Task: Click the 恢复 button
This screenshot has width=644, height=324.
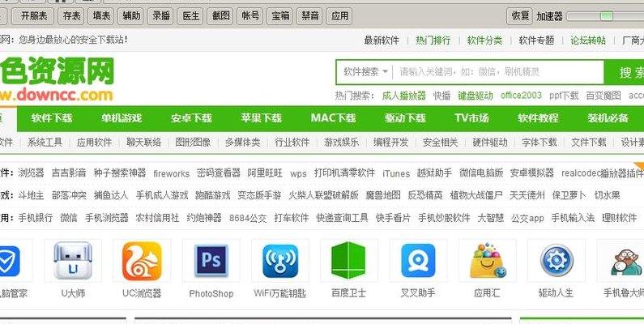Action: pos(520,16)
